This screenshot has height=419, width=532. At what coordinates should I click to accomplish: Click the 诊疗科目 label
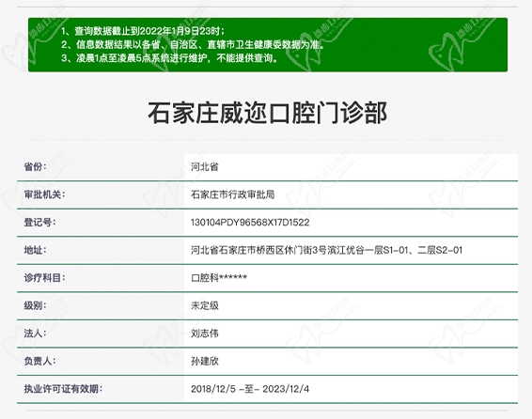pos(44,278)
